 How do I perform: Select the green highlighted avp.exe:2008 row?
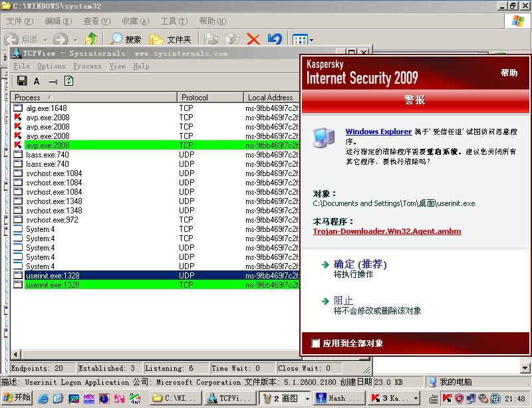point(155,145)
